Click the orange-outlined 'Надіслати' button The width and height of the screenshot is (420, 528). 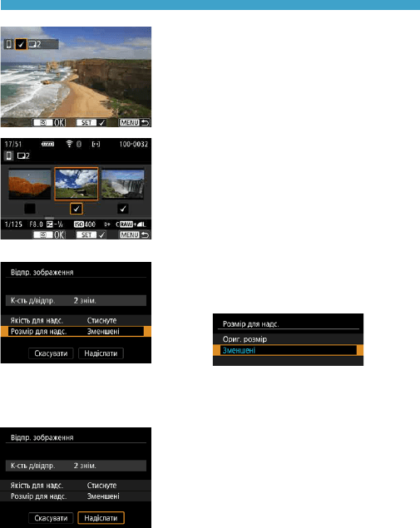101,518
